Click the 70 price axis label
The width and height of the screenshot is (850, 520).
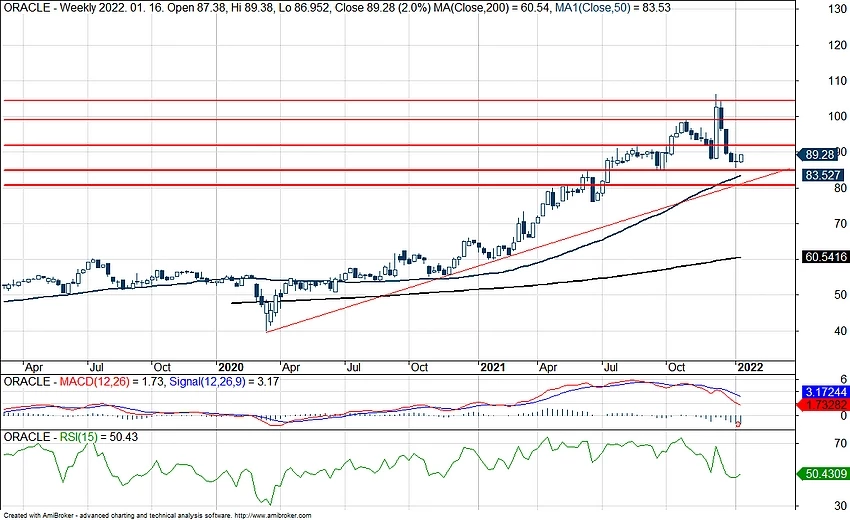(840, 223)
